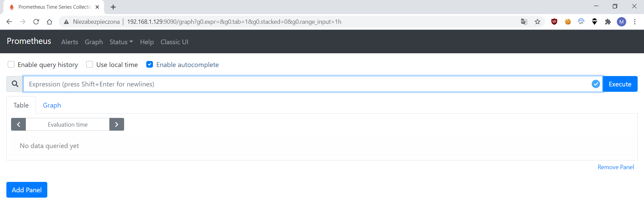Click the magnifier icon beside expression field

coord(15,84)
